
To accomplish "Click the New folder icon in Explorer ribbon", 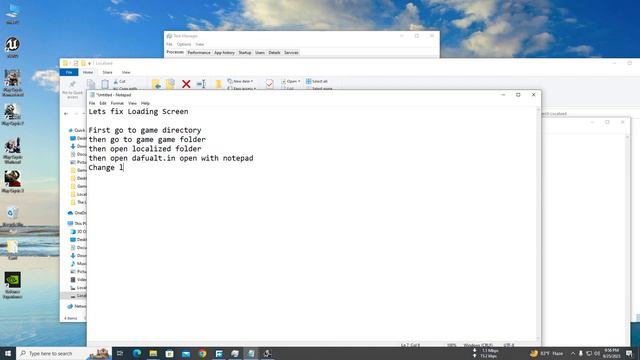I will click(x=218, y=84).
